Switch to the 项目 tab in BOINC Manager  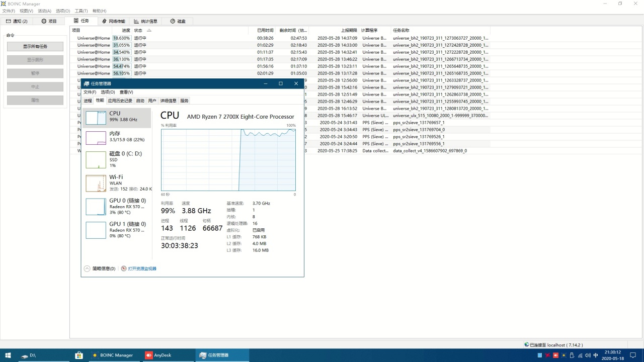(49, 21)
